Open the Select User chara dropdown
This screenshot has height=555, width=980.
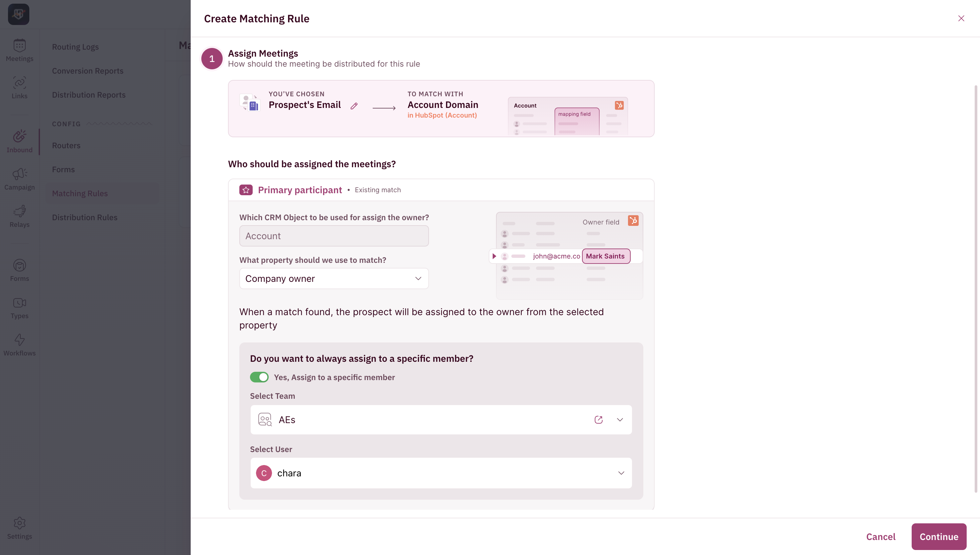pyautogui.click(x=441, y=473)
